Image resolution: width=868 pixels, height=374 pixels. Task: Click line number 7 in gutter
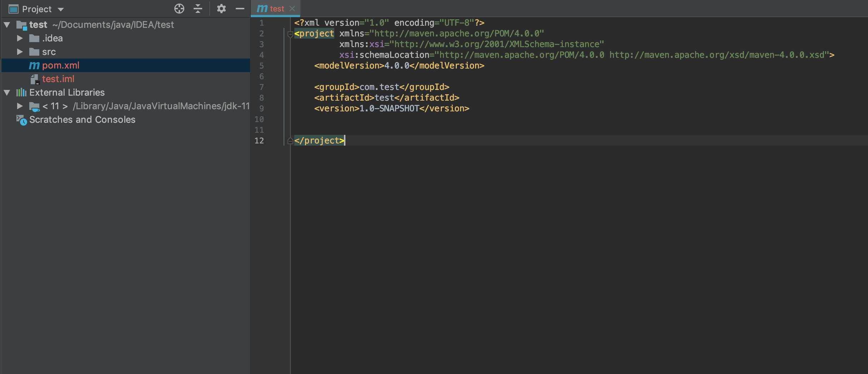(x=261, y=87)
